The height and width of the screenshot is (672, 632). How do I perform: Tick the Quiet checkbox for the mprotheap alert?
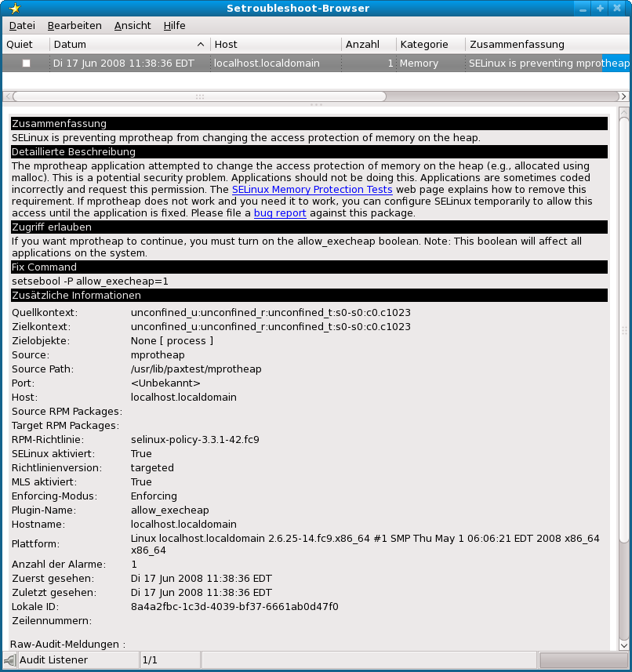click(x=27, y=64)
